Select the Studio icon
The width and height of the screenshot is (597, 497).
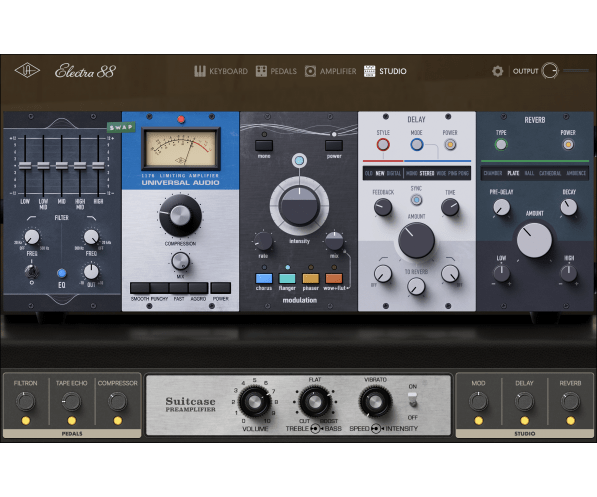pyautogui.click(x=369, y=71)
